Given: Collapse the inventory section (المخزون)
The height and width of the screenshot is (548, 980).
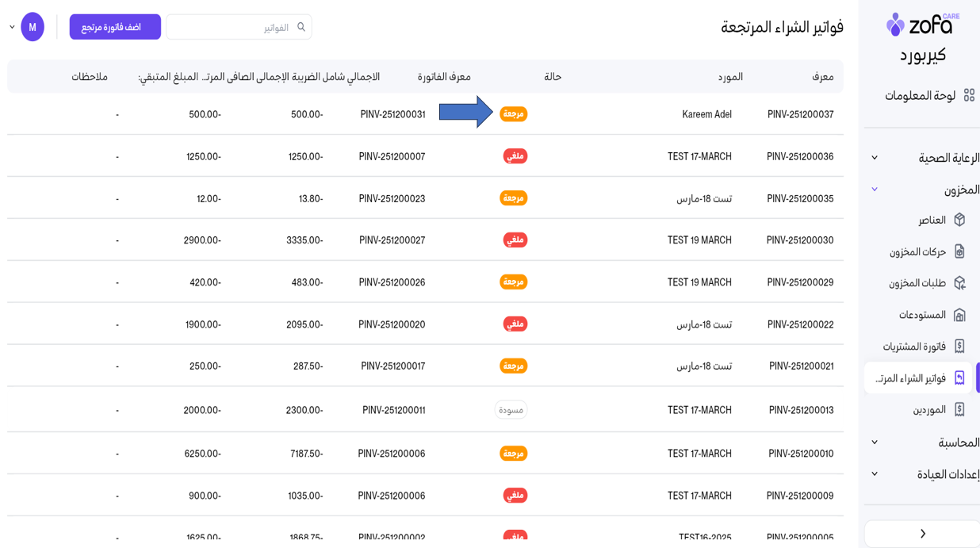Looking at the screenshot, I should [875, 190].
